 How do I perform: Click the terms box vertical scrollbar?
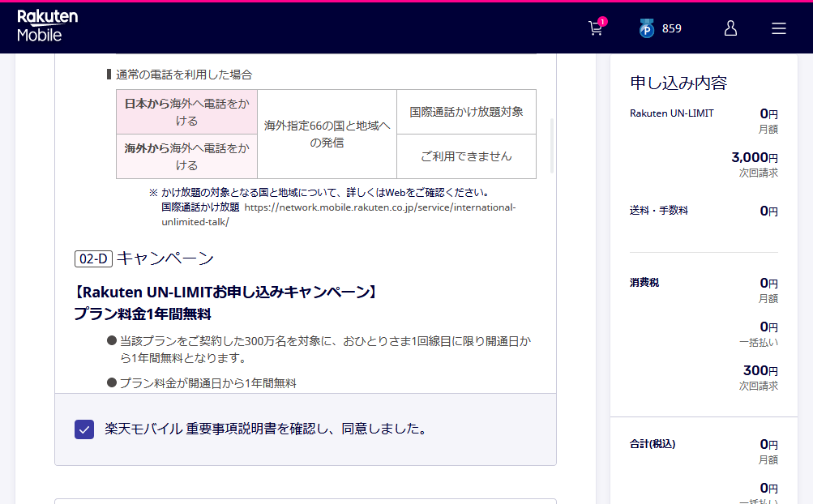tap(553, 146)
